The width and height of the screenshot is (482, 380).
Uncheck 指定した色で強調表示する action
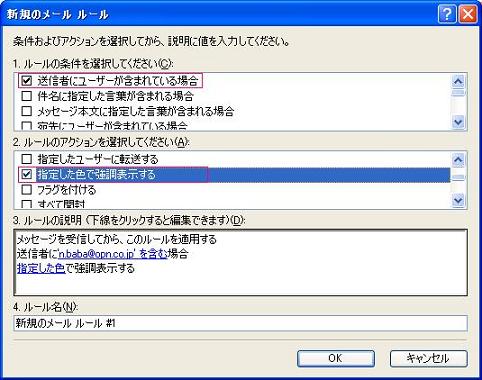click(26, 174)
